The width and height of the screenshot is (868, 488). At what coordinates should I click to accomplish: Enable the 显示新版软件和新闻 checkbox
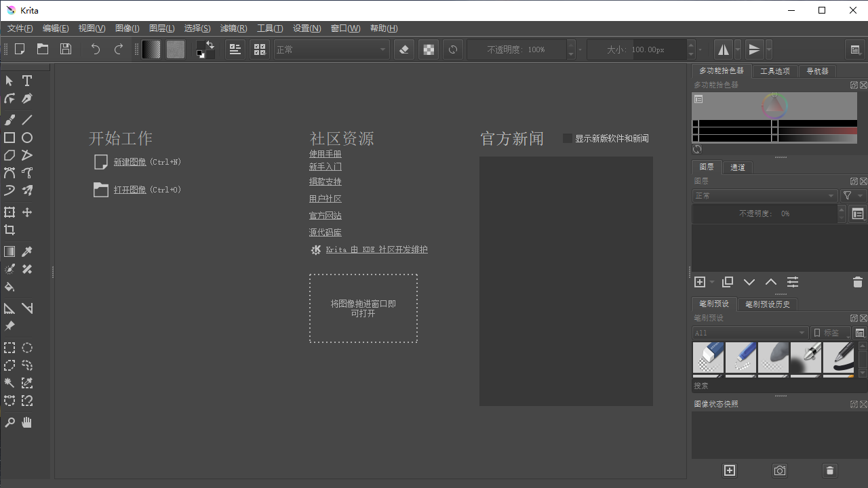tap(567, 138)
